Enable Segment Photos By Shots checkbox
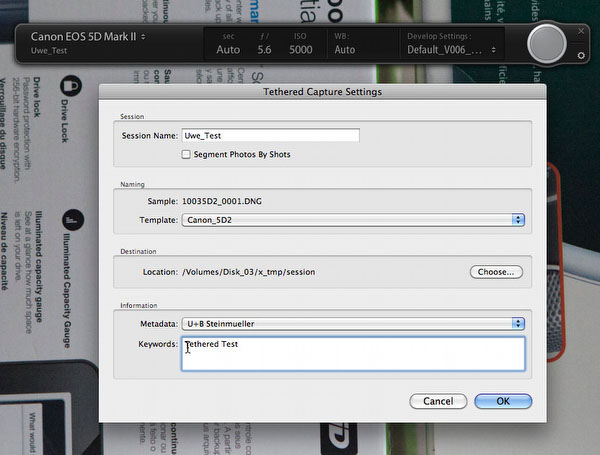 (186, 155)
